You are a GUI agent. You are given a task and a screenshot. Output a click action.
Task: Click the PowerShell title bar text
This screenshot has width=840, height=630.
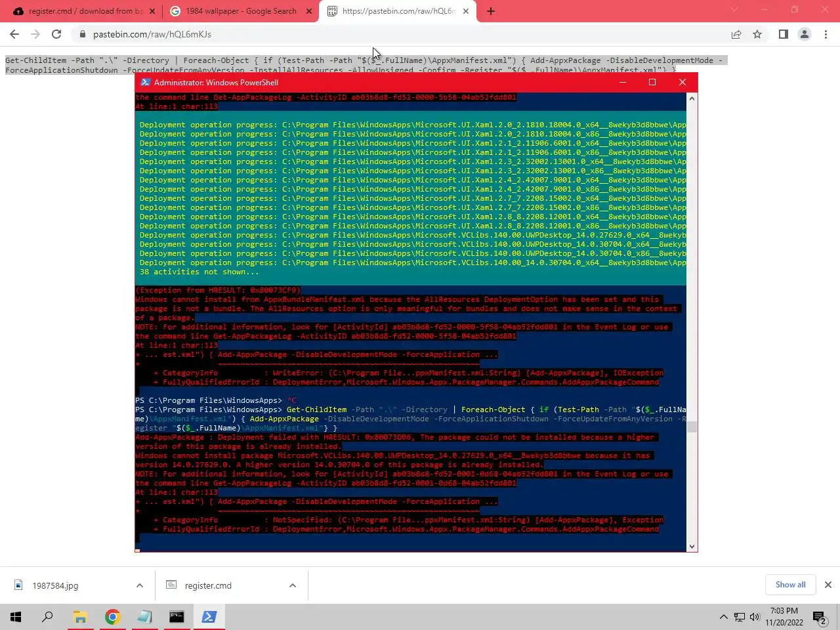tap(216, 82)
